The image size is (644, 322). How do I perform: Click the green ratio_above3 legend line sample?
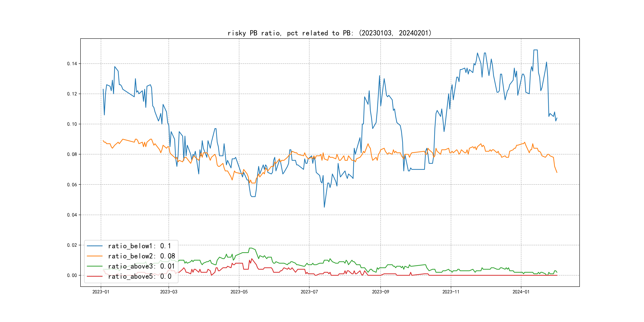point(94,266)
